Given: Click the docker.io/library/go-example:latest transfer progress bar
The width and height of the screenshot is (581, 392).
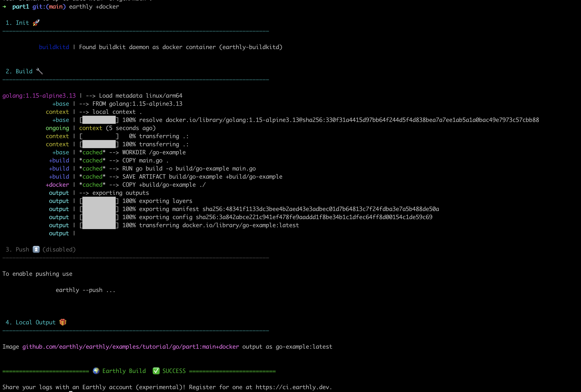Looking at the screenshot, I should (99, 225).
